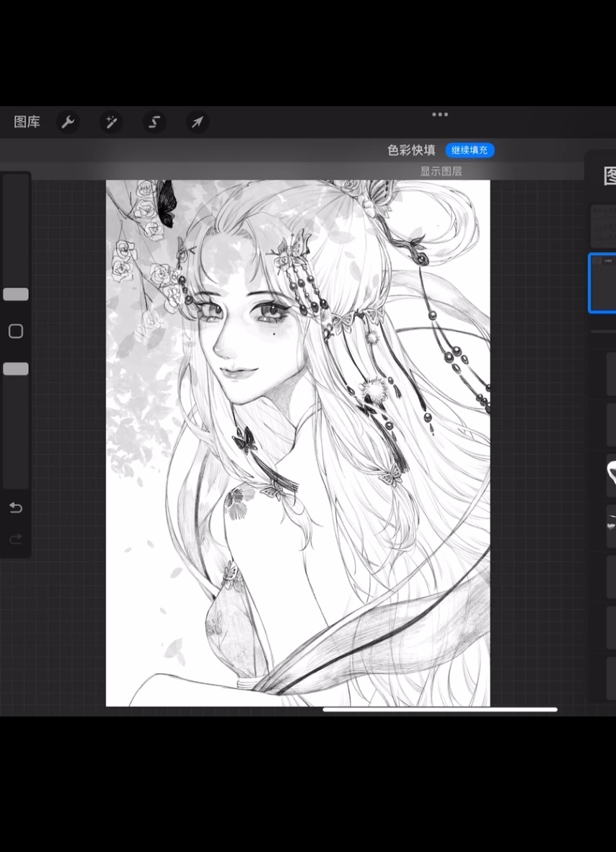Open the Adjustments magic wand menu

[x=111, y=122]
